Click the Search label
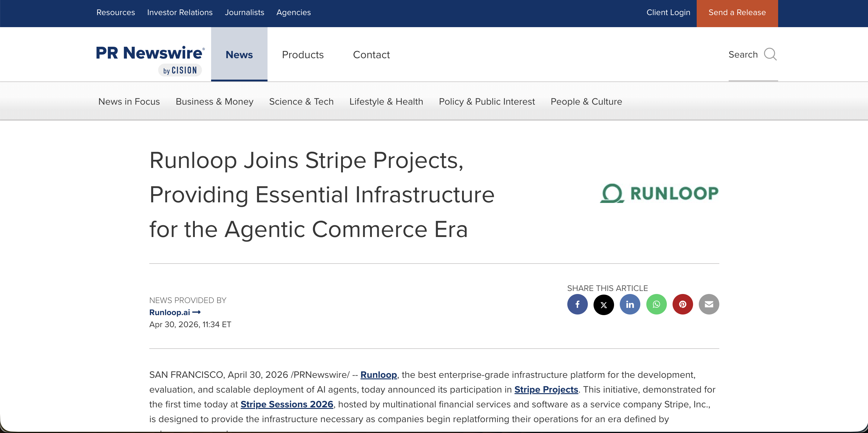The width and height of the screenshot is (868, 433). pos(743,54)
